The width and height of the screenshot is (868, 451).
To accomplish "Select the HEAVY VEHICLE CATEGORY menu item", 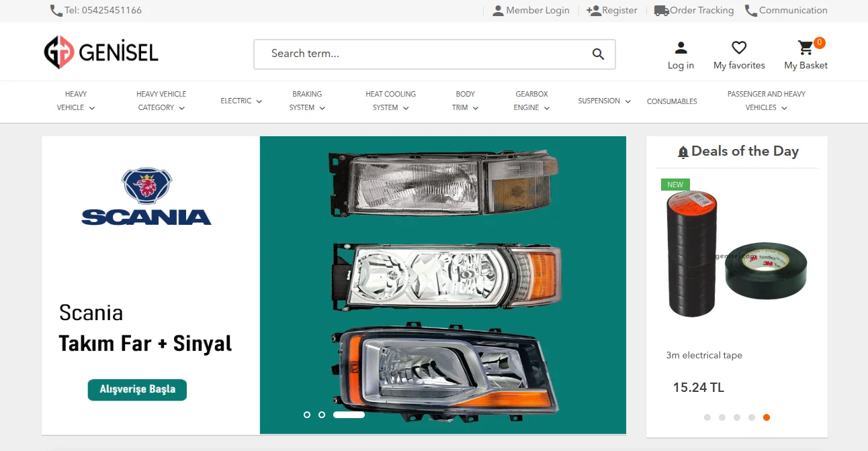I will [161, 101].
